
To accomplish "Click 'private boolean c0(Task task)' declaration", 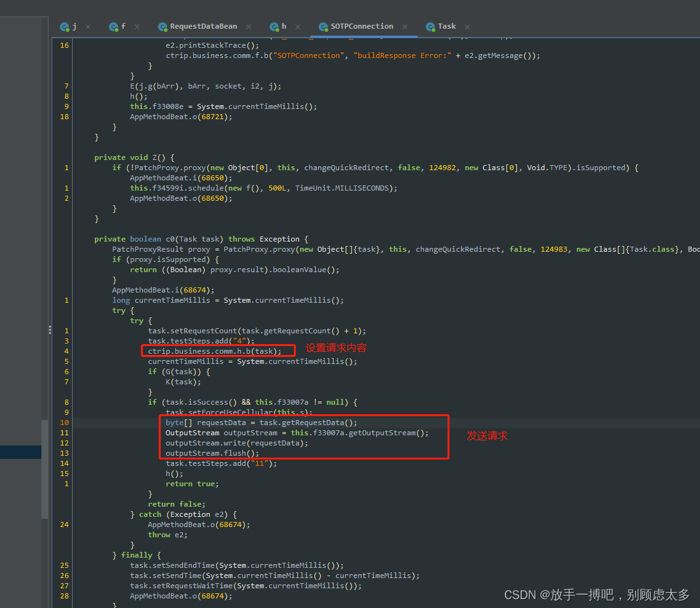I will [x=201, y=239].
